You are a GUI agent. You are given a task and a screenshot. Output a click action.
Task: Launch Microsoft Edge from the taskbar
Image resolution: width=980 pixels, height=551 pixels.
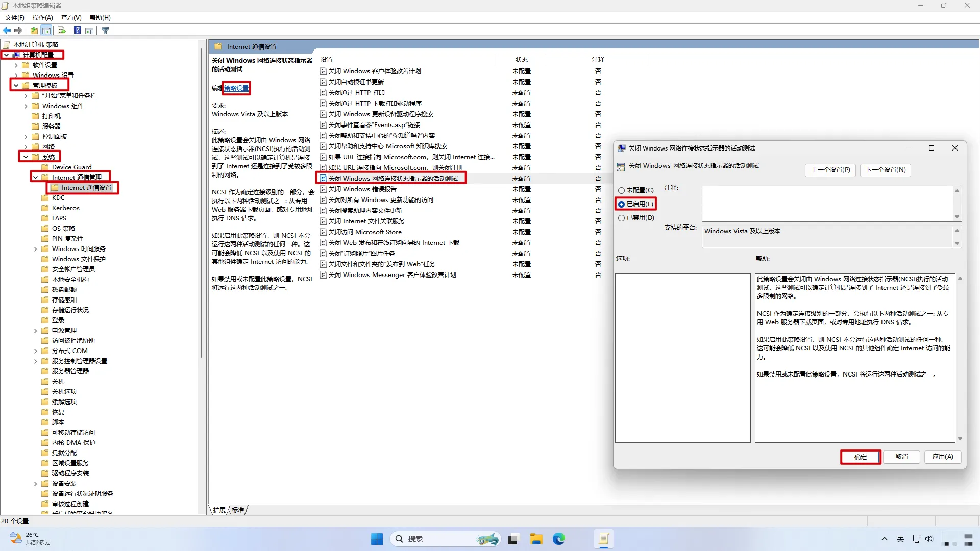559,539
